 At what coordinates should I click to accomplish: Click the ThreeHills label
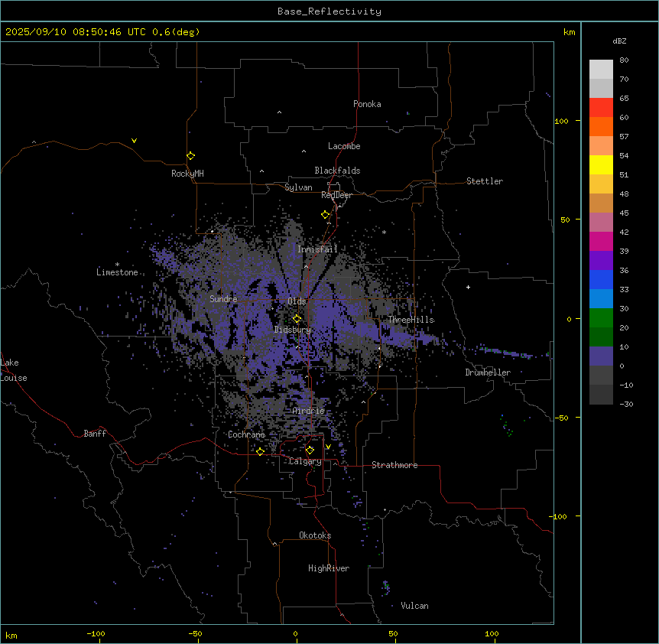pos(411,320)
